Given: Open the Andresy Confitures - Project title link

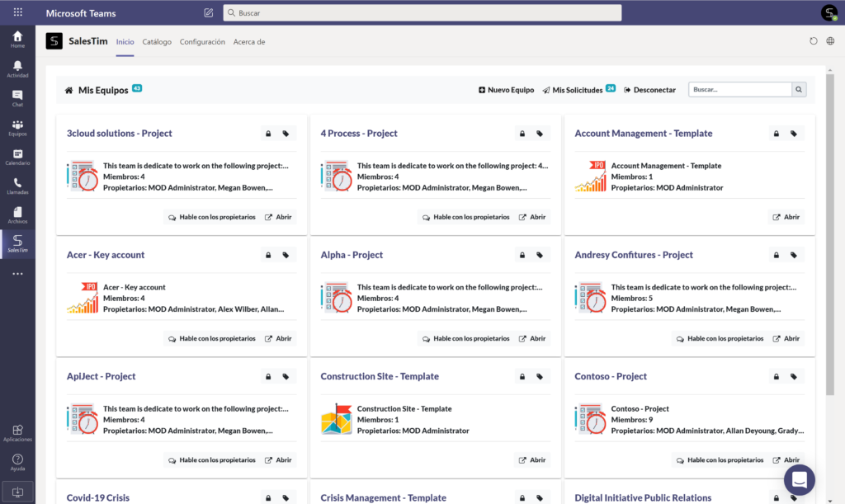Looking at the screenshot, I should coord(634,255).
